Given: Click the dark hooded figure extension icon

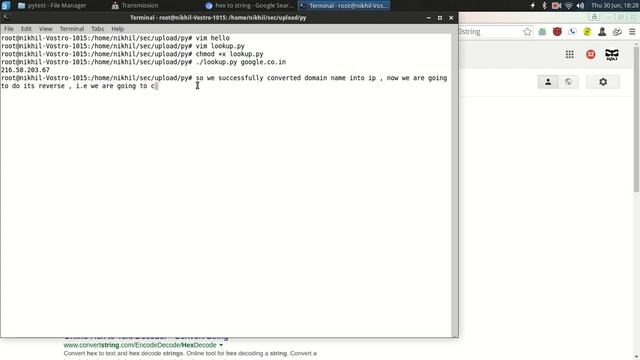Looking at the screenshot, I should point(602,31).
